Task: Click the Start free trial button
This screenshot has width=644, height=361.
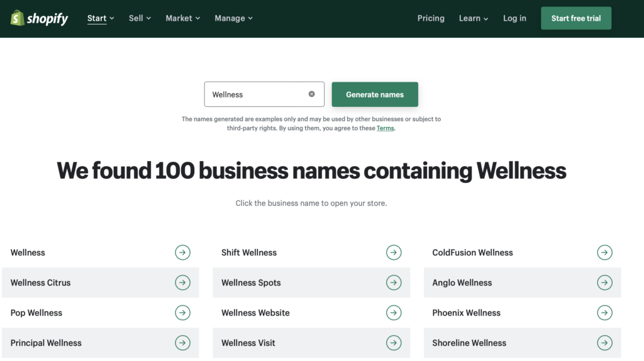Action: tap(575, 18)
